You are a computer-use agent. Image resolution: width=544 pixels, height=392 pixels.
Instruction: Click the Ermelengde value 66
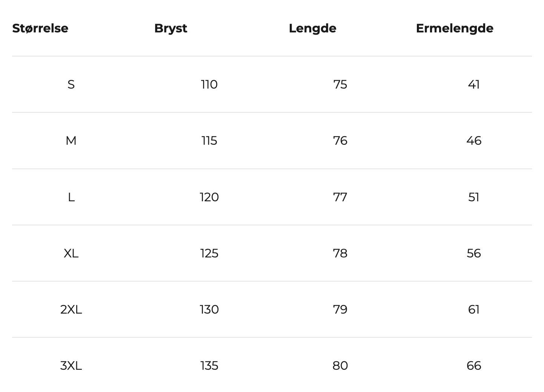(473, 366)
